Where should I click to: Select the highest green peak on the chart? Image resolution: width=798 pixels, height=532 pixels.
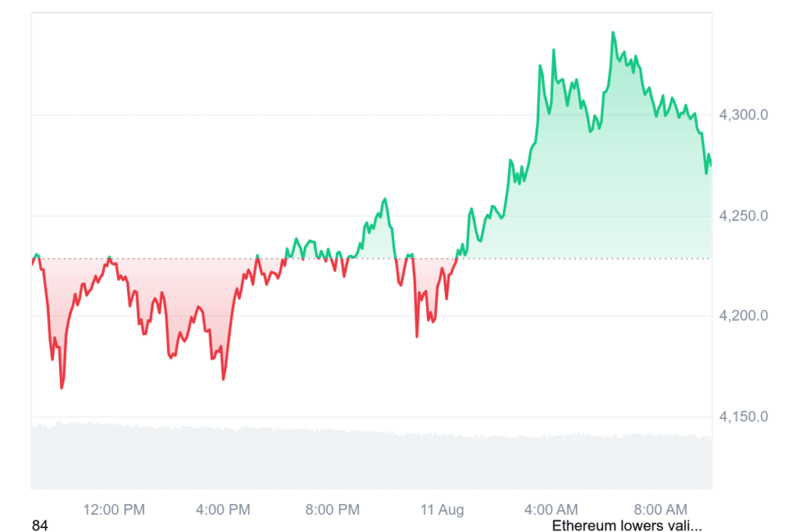(x=613, y=33)
